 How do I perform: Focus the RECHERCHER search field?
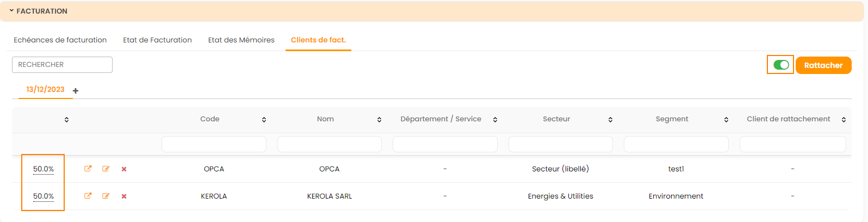(62, 65)
